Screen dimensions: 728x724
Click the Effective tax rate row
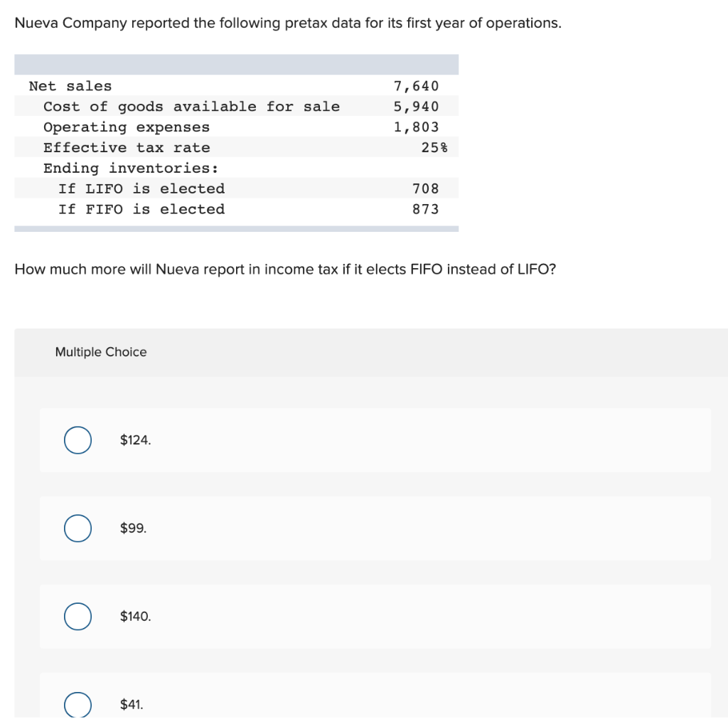point(127,147)
